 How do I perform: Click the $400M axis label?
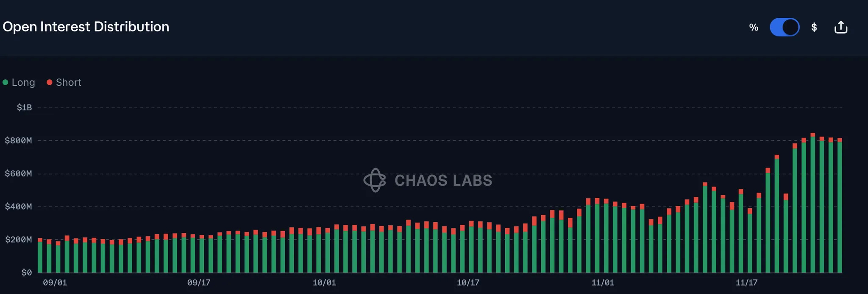18,207
